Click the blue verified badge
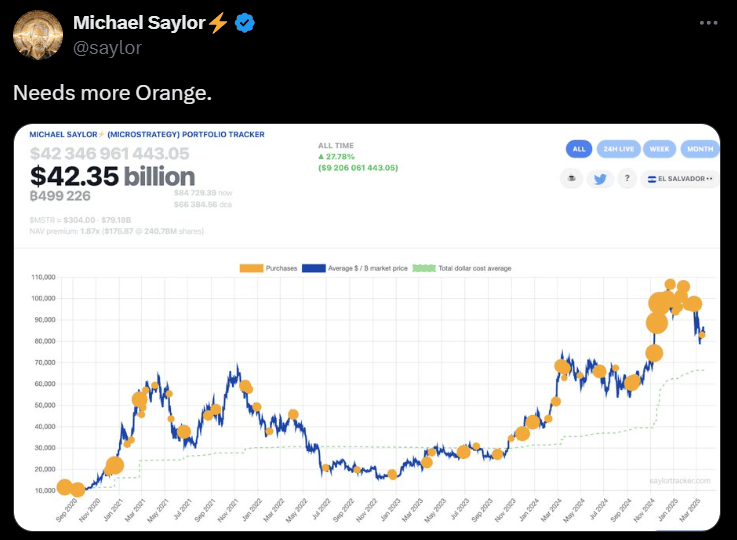The image size is (737, 540). click(x=245, y=23)
